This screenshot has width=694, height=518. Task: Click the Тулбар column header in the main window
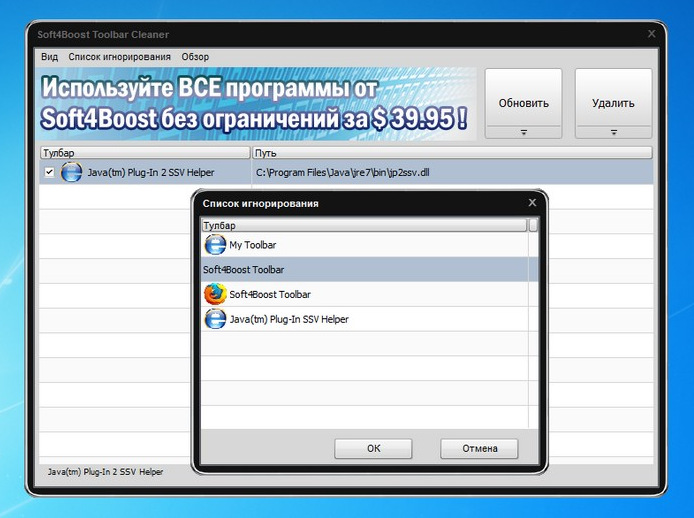point(145,153)
